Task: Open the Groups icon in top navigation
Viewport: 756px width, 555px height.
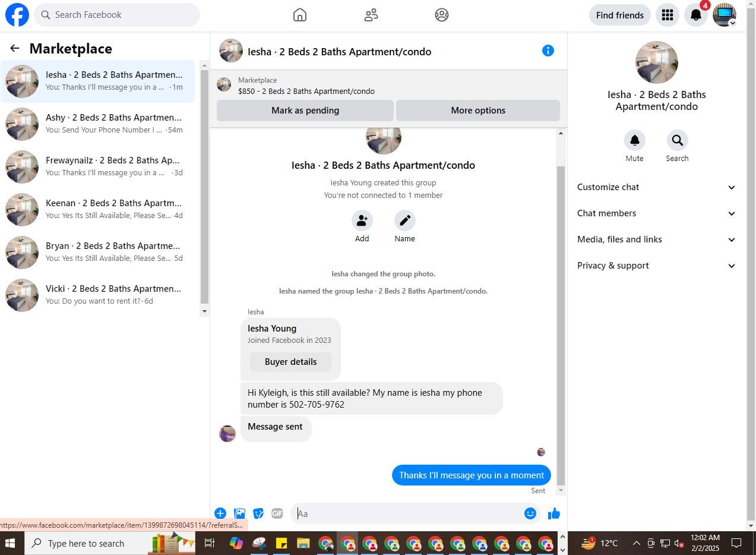Action: click(x=442, y=15)
